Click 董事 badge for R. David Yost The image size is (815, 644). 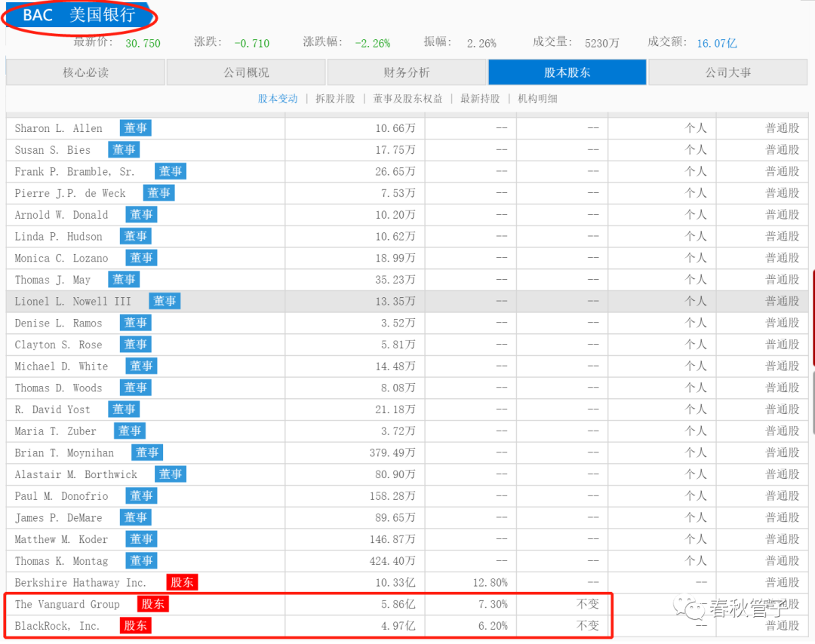pyautogui.click(x=124, y=409)
